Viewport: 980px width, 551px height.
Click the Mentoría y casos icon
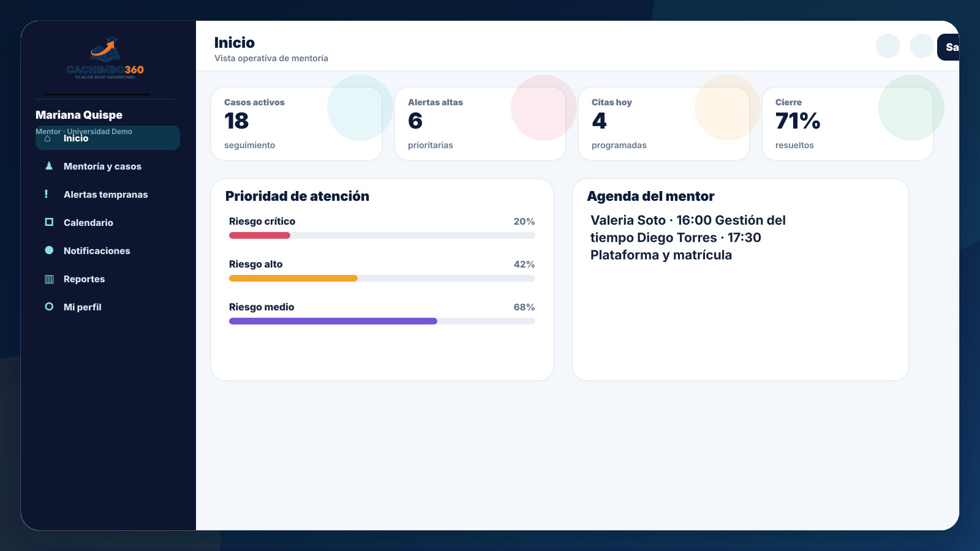click(49, 166)
